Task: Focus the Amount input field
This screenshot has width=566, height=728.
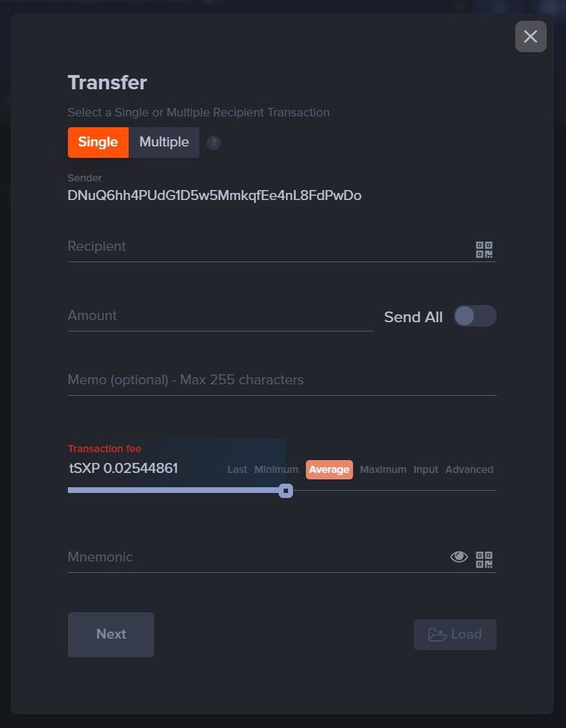Action: coord(221,316)
